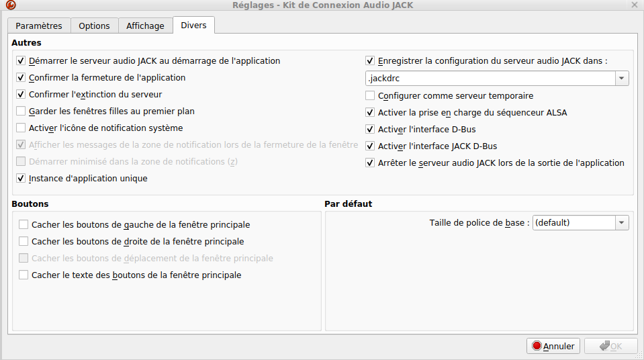
Task: Expand the .jackdrc config file dropdown
Action: coord(622,79)
